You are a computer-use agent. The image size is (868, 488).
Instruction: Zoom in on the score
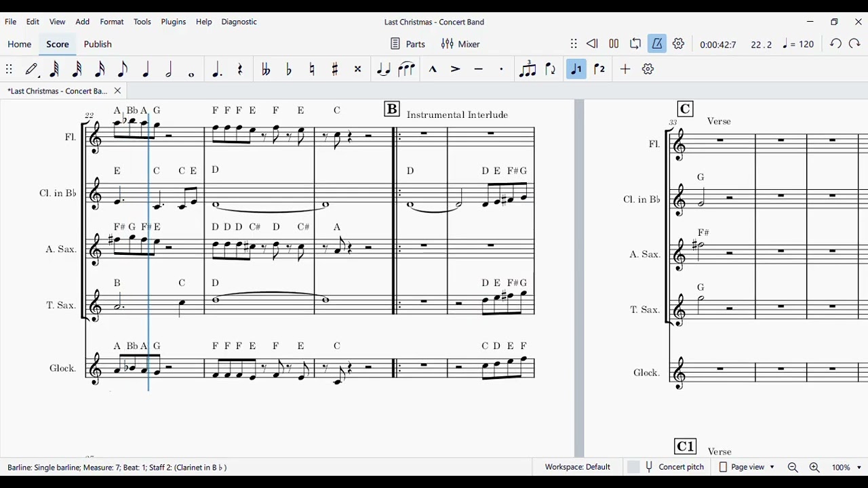point(814,468)
